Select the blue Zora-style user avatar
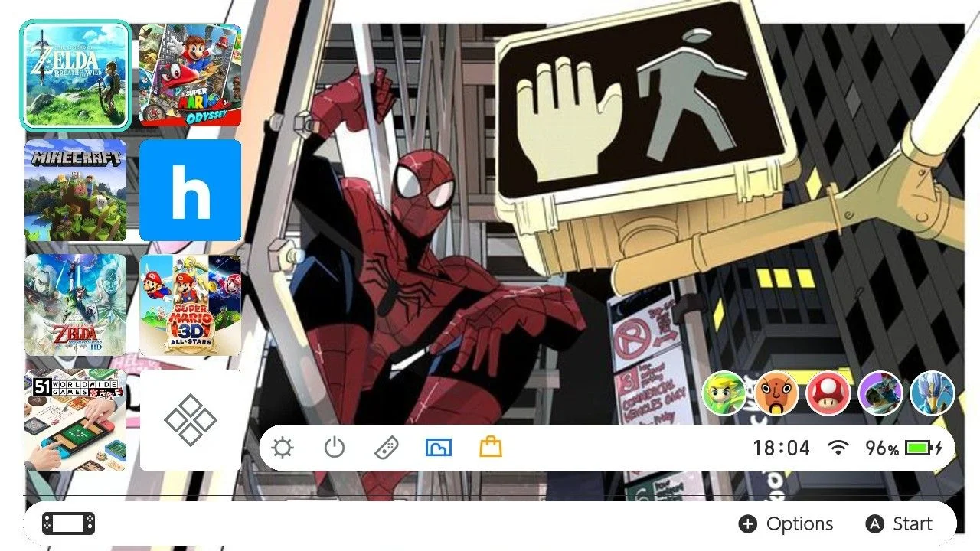This screenshot has height=551, width=980. 933,393
